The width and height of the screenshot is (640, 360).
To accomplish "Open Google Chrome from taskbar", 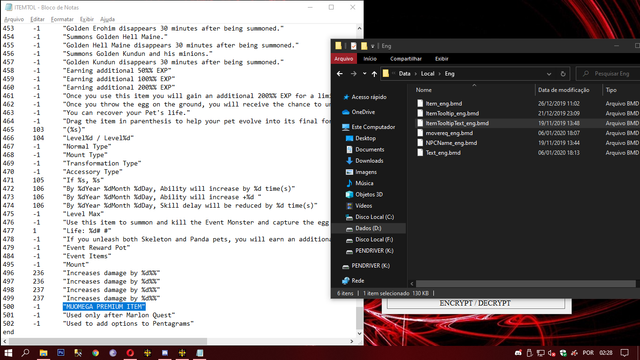I will tap(96, 353).
